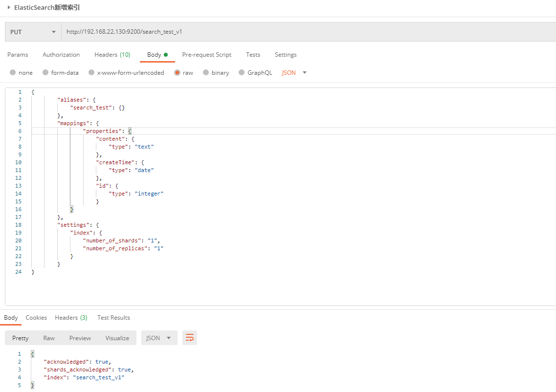Select the Pretty response view
Viewport: 556px width, 392px height.
20,338
